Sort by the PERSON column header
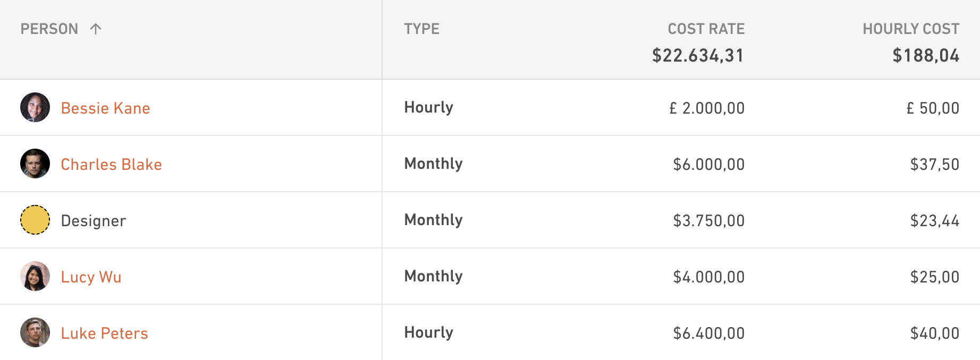Image resolution: width=980 pixels, height=360 pixels. tap(49, 29)
